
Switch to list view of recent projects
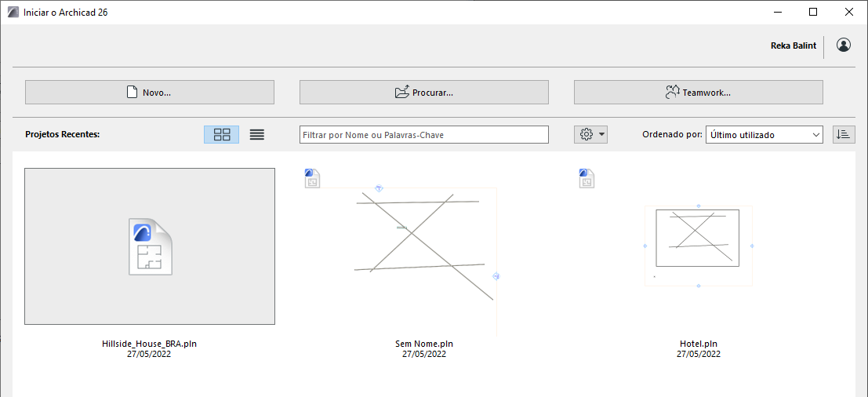(257, 134)
